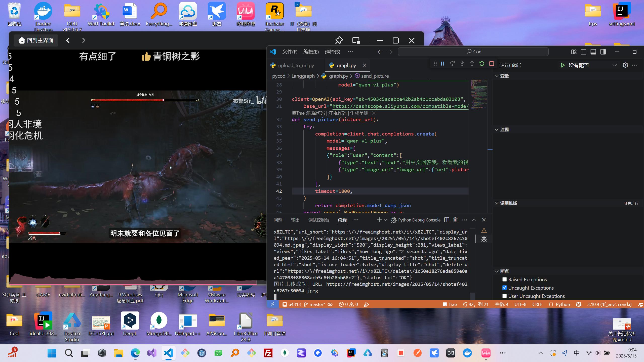
Task: Click the debug Step Into arrow
Action: tap(462, 64)
